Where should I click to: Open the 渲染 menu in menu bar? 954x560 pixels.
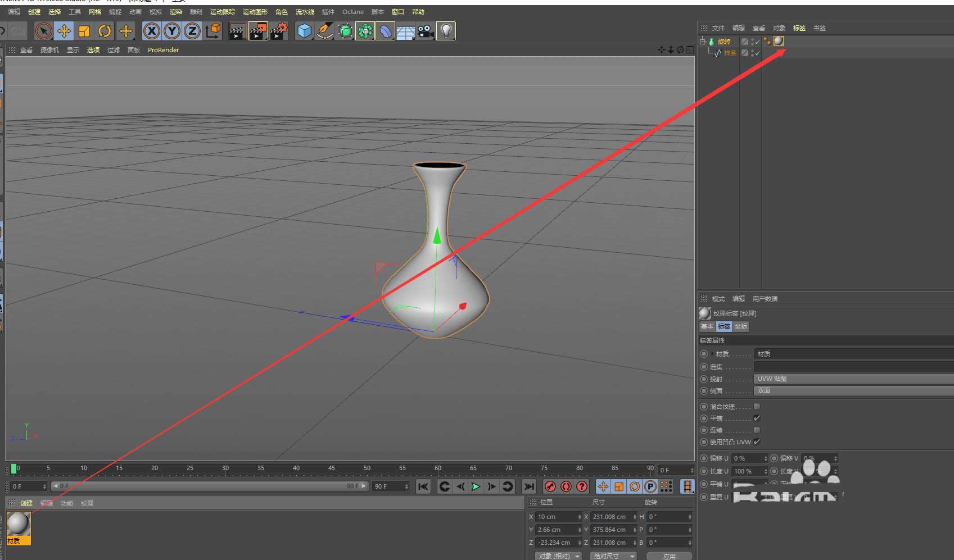coord(176,12)
